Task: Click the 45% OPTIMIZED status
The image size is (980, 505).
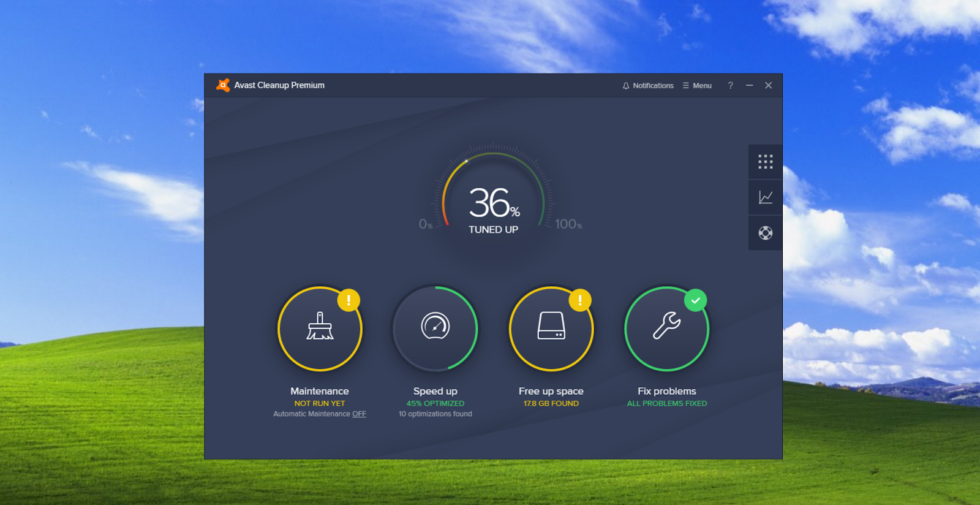Action: pos(435,403)
